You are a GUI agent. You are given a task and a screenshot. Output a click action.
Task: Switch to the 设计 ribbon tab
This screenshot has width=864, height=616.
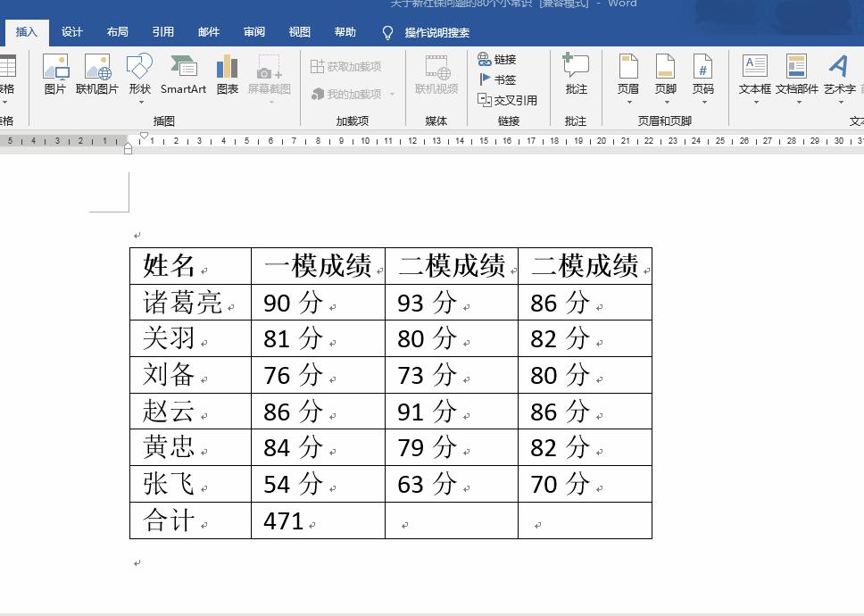71,31
